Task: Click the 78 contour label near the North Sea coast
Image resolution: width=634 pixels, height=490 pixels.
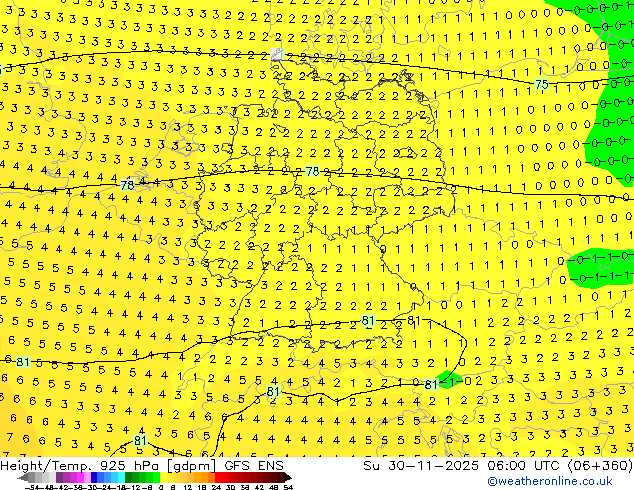Action: (x=127, y=185)
